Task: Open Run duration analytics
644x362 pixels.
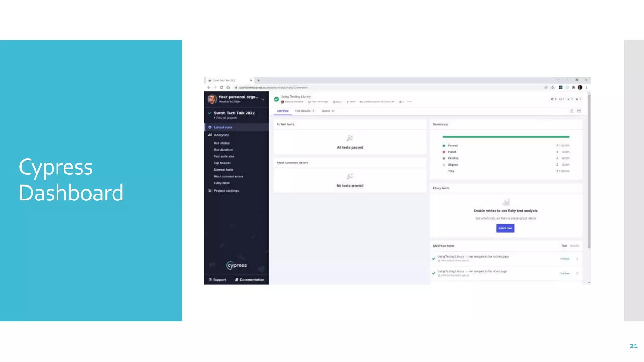Action: coord(223,150)
